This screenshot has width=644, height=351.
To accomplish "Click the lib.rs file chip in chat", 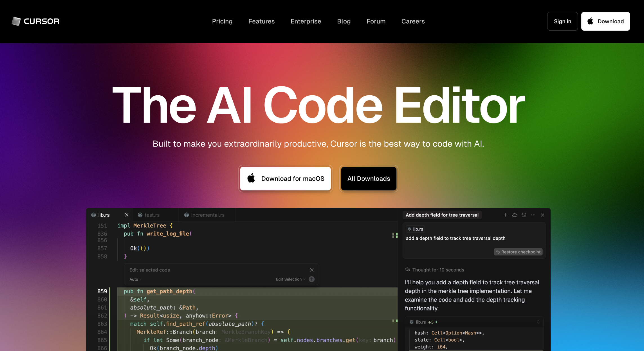I will [x=416, y=229].
